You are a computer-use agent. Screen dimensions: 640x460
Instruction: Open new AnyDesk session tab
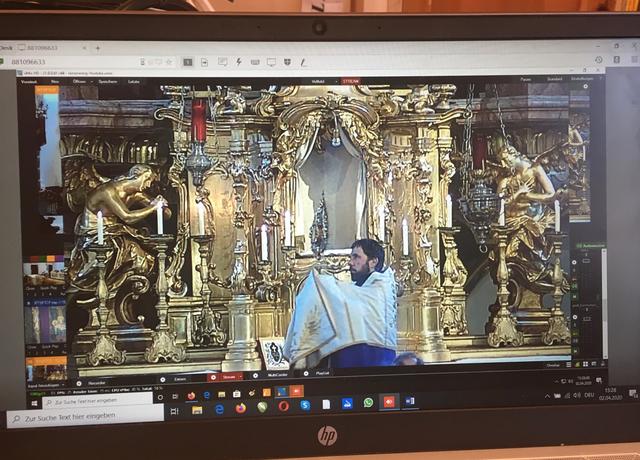pyautogui.click(x=98, y=48)
